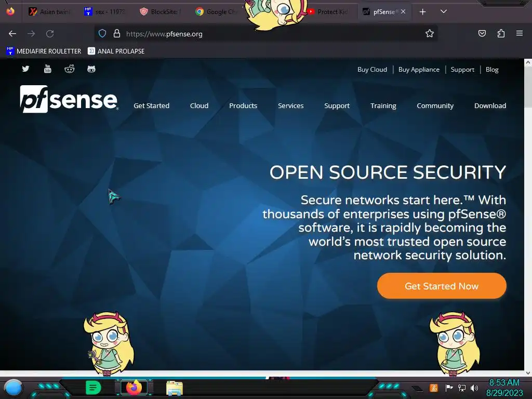The width and height of the screenshot is (532, 399).
Task: Open File Explorer from the taskbar
Action: [x=175, y=388]
